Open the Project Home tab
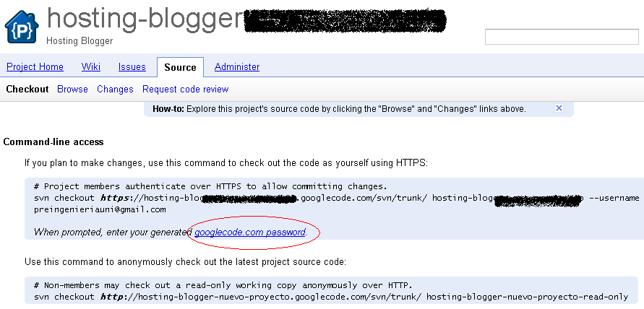Viewport: 644px width, 309px height. [x=35, y=67]
